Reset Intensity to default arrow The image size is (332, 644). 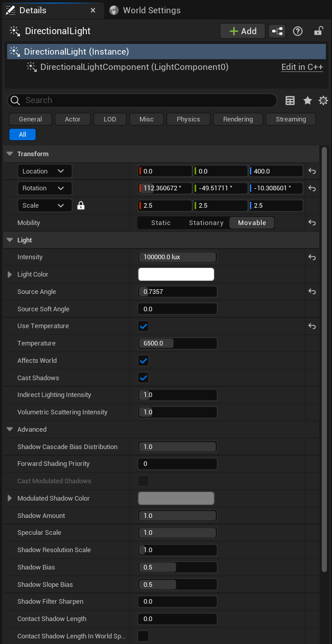click(x=312, y=257)
